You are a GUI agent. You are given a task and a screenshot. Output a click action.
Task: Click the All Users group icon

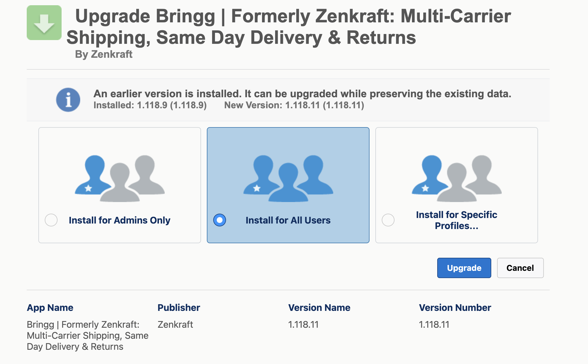pos(288,178)
